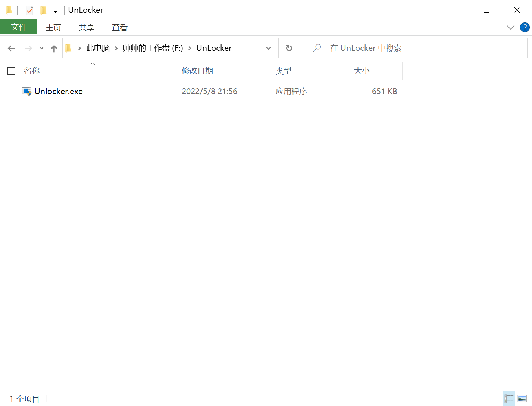Minimize the UnLocker window
532x406 pixels.
click(x=456, y=10)
